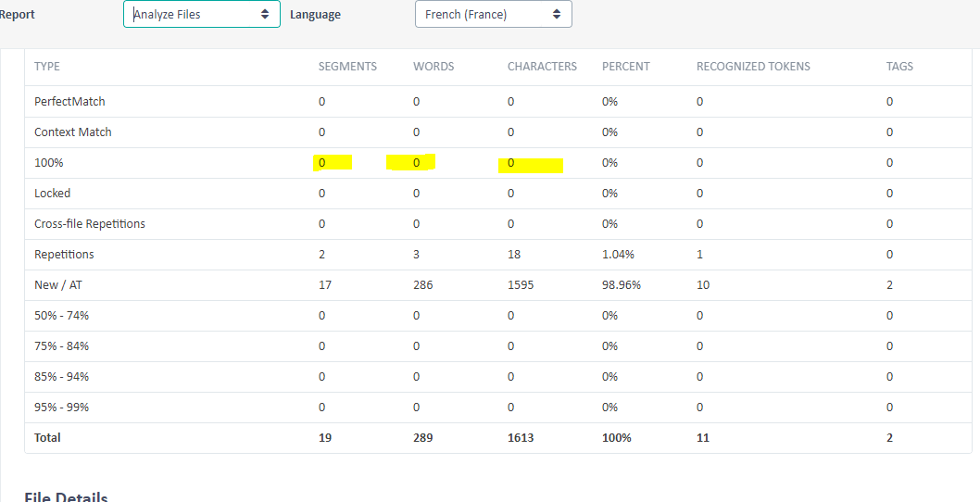Viewport: 980px width, 502px height.
Task: Click Total characters value 1613
Action: (521, 437)
